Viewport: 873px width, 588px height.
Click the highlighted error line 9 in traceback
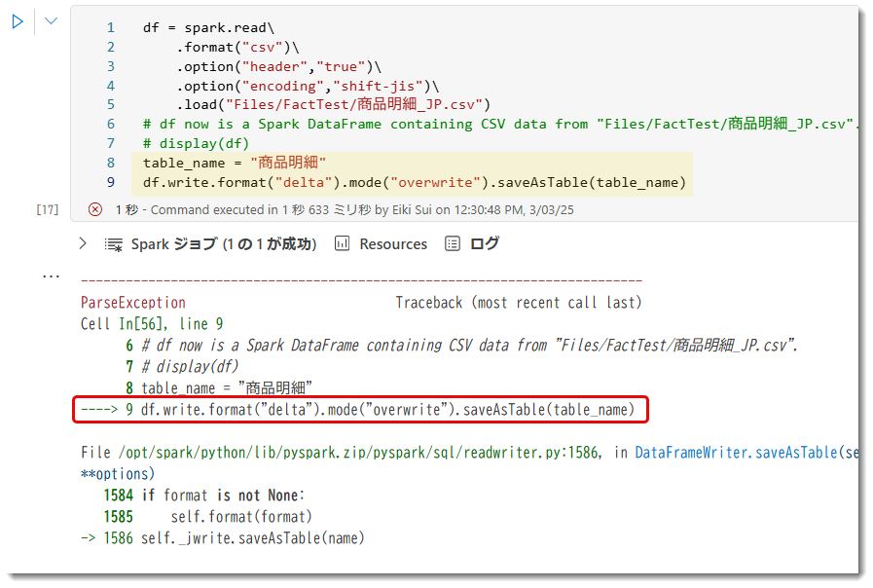(x=360, y=410)
